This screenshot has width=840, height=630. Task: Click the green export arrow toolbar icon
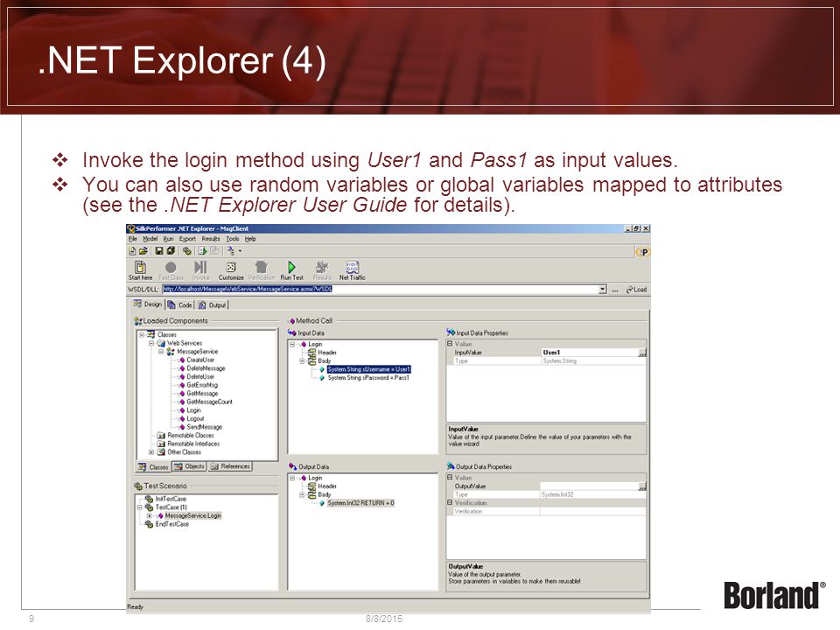pos(202,251)
